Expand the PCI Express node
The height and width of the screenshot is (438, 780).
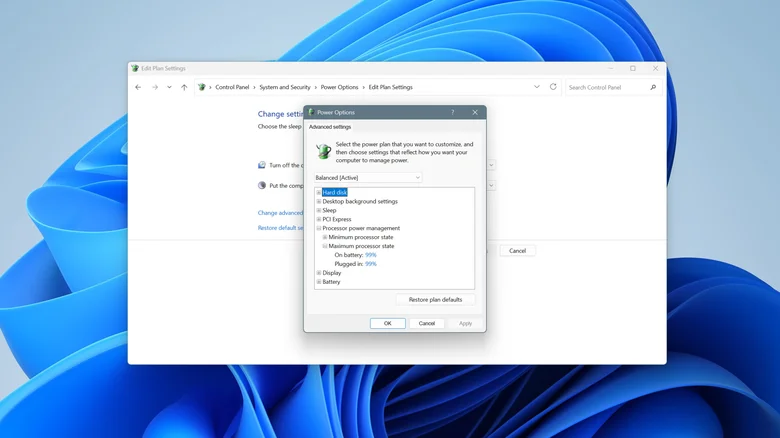tap(319, 219)
